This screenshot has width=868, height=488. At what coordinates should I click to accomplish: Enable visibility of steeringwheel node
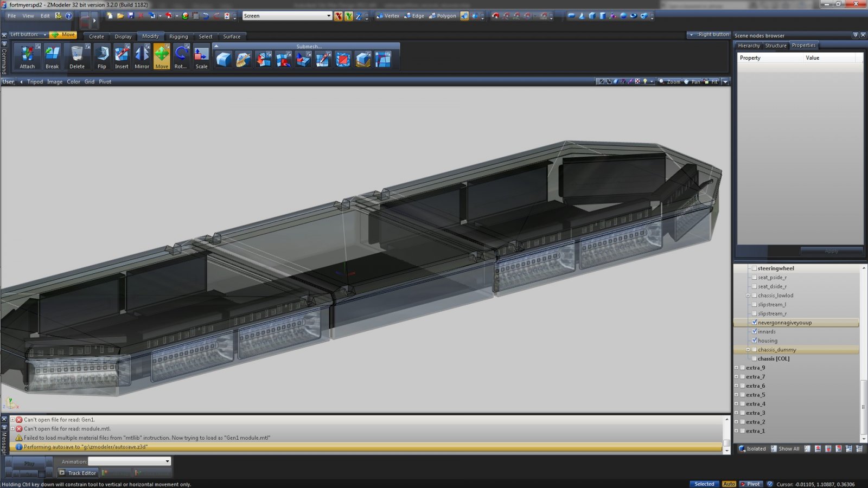(754, 268)
